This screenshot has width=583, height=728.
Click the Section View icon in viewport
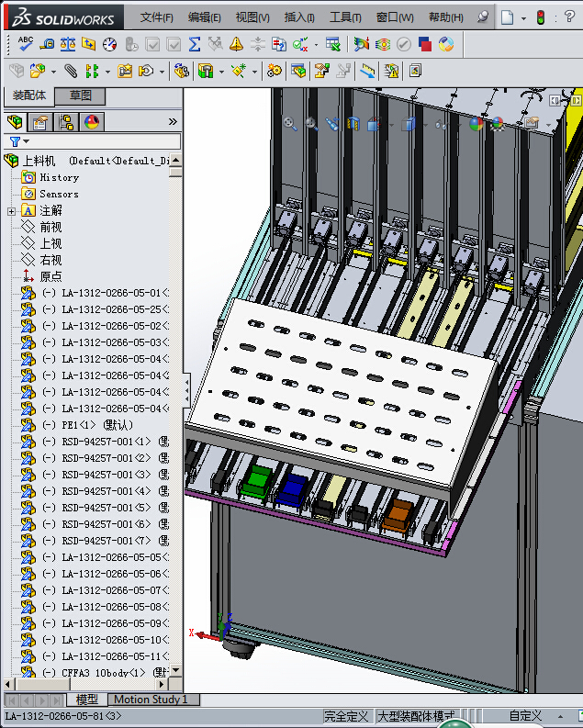click(x=353, y=124)
